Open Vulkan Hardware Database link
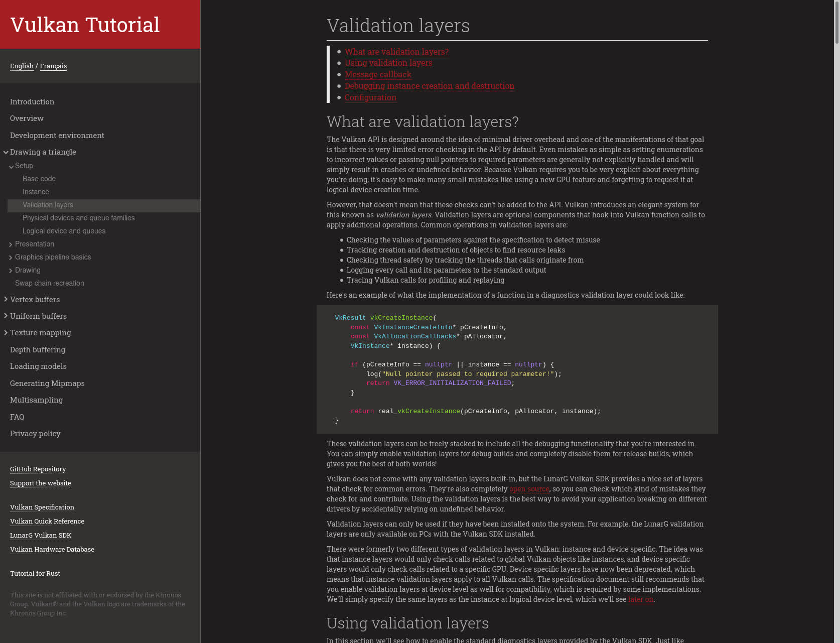This screenshot has width=840, height=643. pos(52,549)
